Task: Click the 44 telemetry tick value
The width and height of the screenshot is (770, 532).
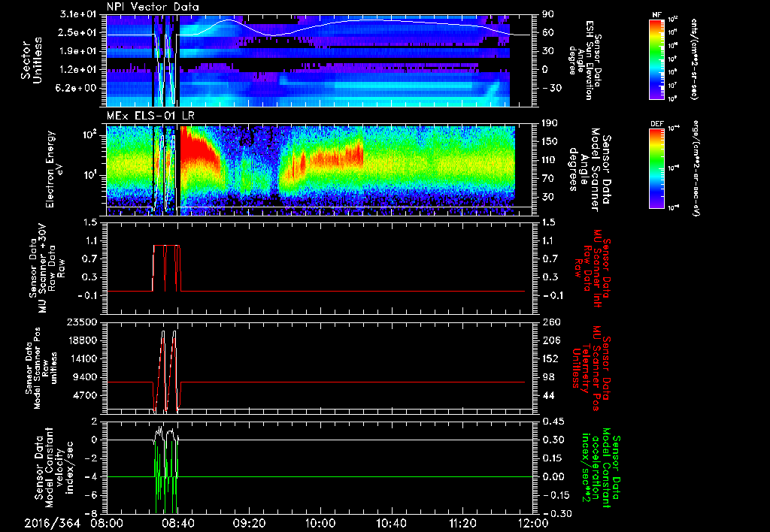Action: click(x=548, y=395)
